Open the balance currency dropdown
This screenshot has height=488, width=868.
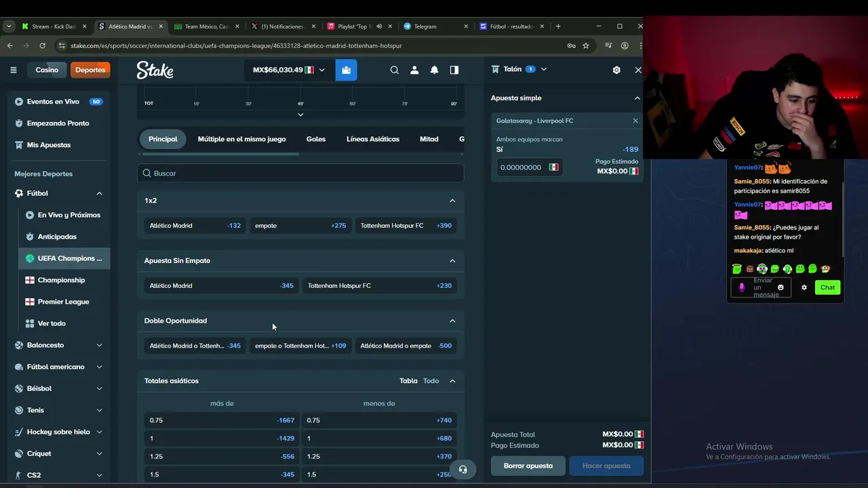click(289, 70)
